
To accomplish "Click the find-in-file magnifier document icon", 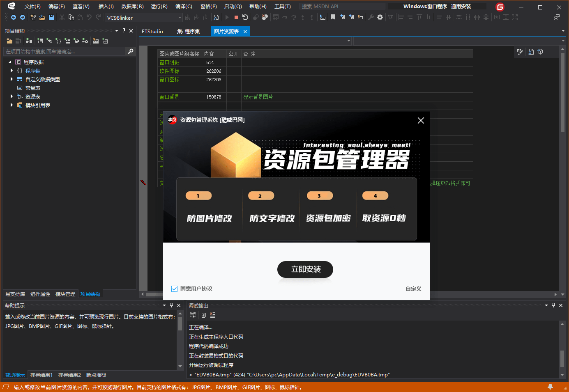I will 216,17.
